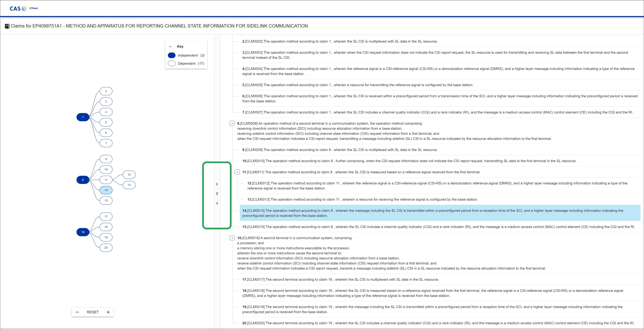Select claim 20 text in list
This screenshot has height=329, width=644.
pyautogui.click(x=375, y=323)
